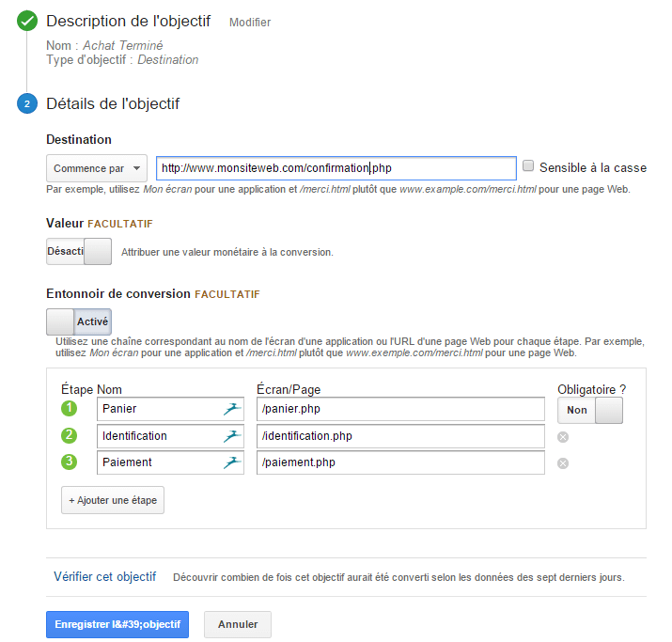Toggle the Obligatoire switch for Panier step

click(589, 410)
